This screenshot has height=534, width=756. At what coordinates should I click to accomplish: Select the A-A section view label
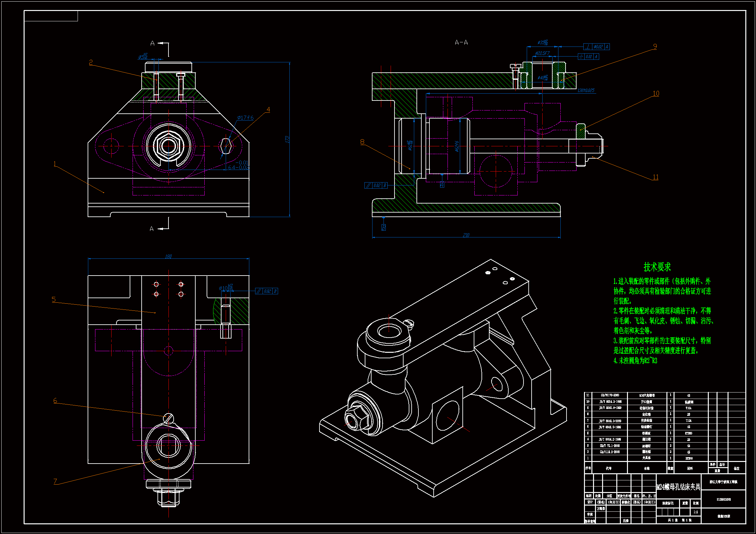pyautogui.click(x=461, y=42)
